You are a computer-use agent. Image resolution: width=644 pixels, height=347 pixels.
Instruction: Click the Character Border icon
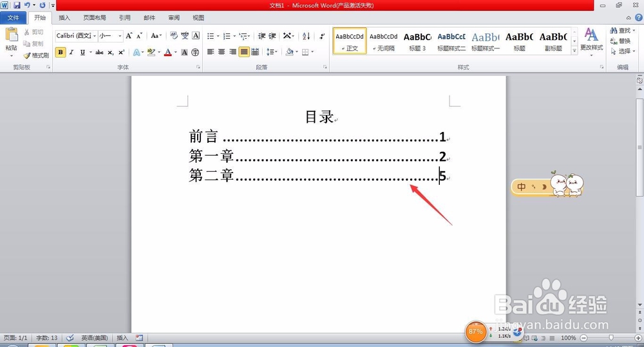coord(196,35)
